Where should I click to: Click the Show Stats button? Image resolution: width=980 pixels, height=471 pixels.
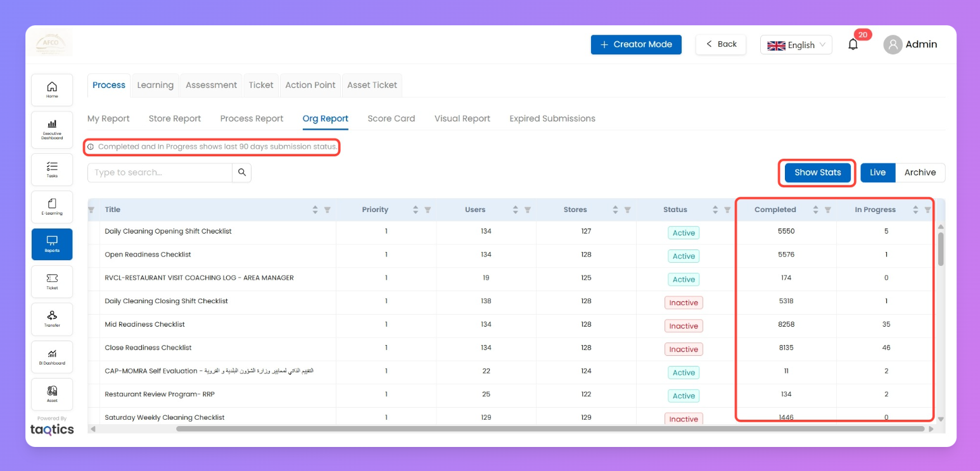[x=817, y=172]
